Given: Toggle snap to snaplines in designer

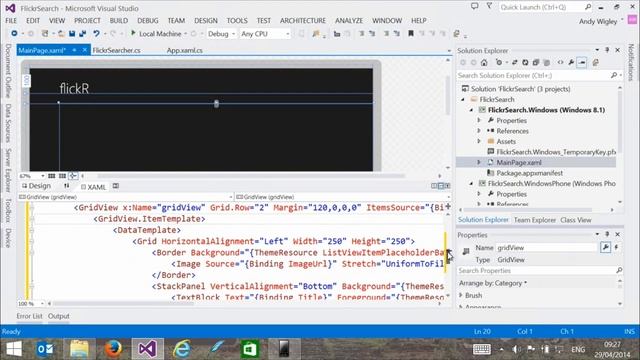Looking at the screenshot, I should click(73, 176).
